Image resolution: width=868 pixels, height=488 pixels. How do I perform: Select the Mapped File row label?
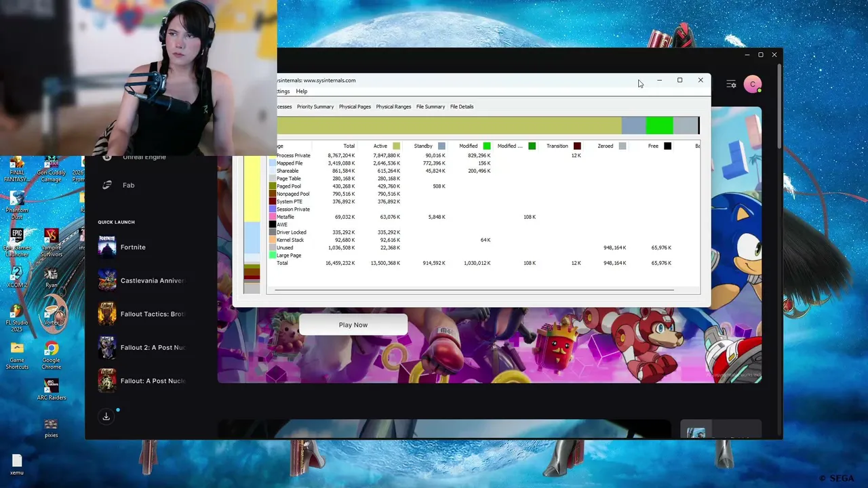point(290,163)
